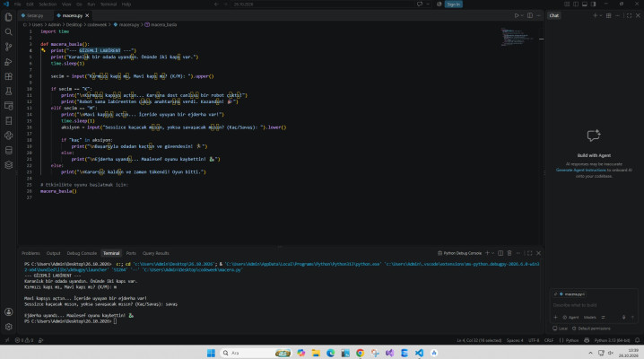Click Ln 4, Col 32 cursor position status
Screen dimensions: 644x359
479,340
